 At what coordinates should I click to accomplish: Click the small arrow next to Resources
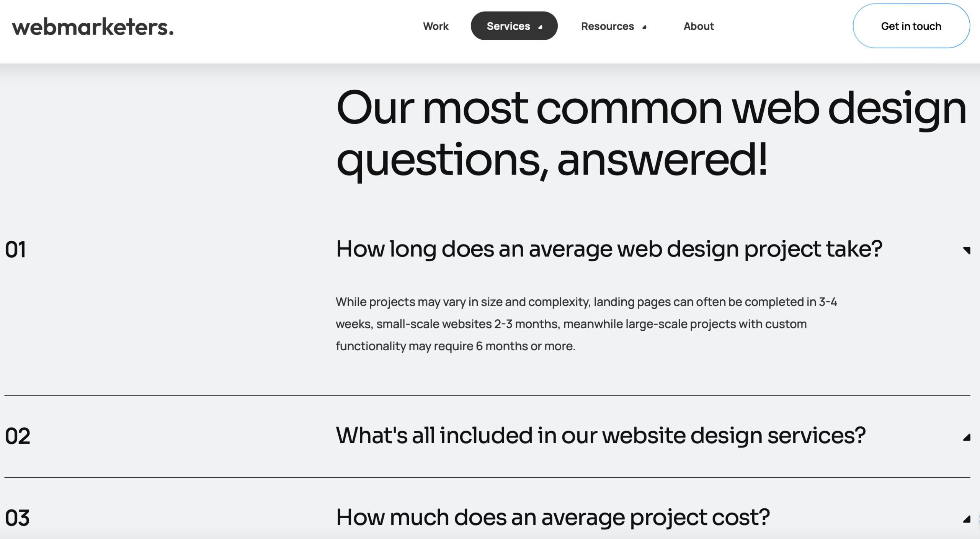coord(645,27)
